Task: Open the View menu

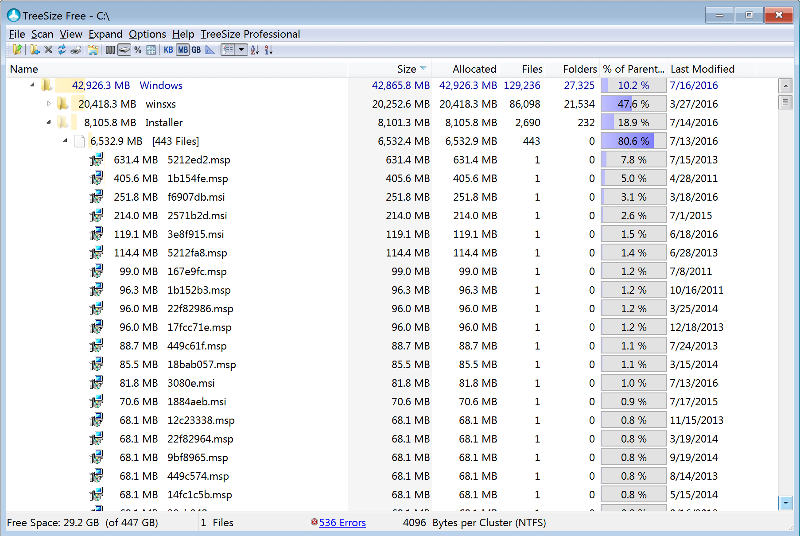Action: click(x=70, y=34)
